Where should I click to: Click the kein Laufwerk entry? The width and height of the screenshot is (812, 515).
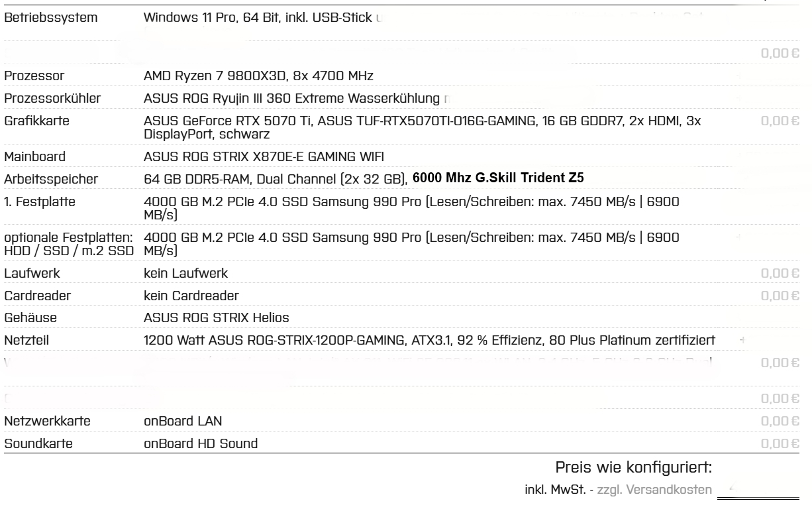tap(187, 273)
